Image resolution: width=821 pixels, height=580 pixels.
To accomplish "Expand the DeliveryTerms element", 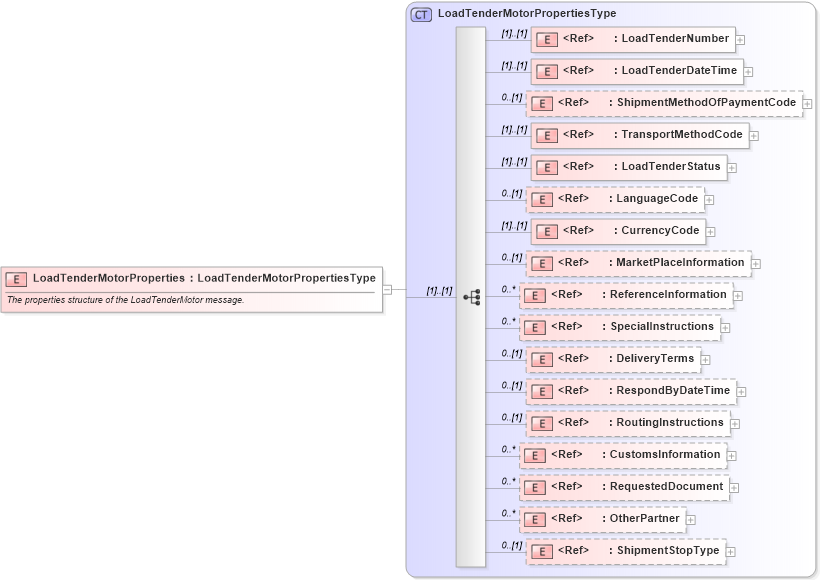I will tap(706, 359).
